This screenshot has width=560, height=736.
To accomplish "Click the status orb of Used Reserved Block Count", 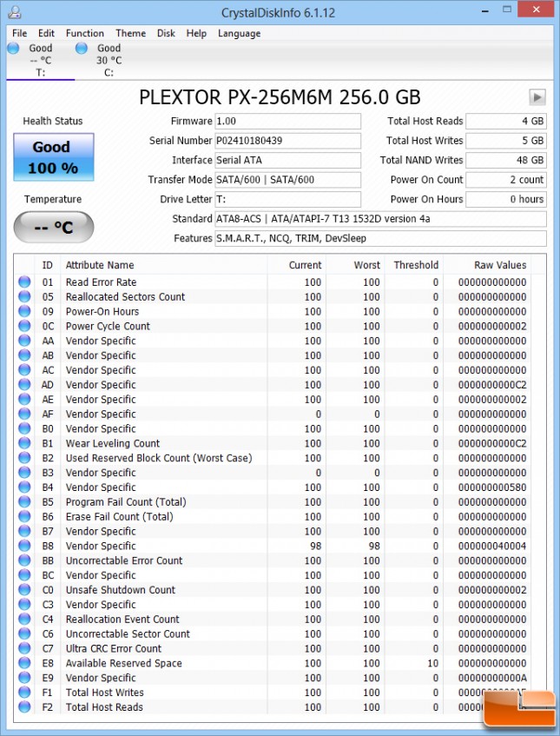I will tap(24, 458).
